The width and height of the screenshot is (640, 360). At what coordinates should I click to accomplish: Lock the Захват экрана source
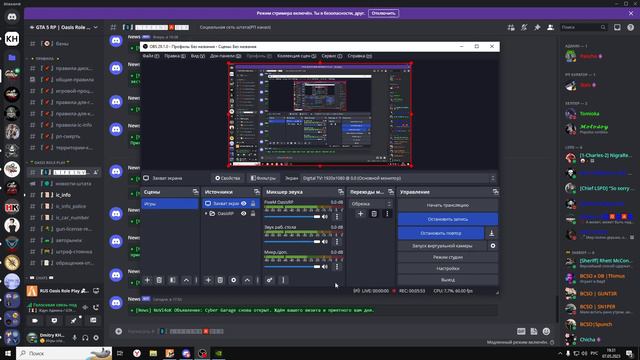click(x=253, y=203)
